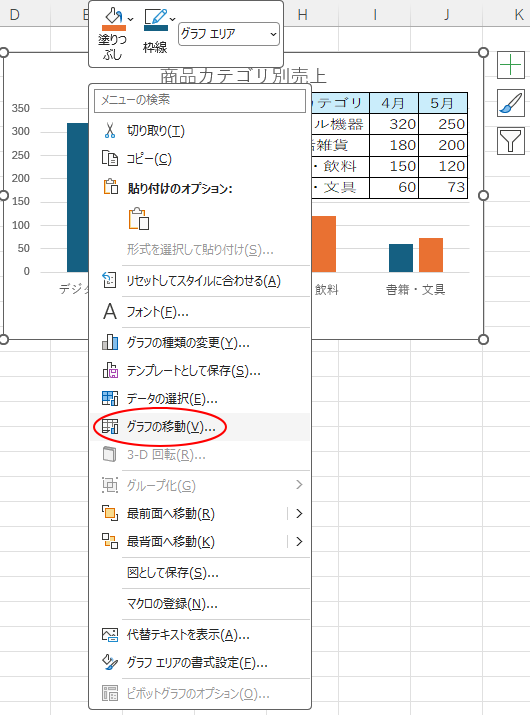Expand the 最前面へ移動 submenu arrow
The image size is (530, 715).
299,513
